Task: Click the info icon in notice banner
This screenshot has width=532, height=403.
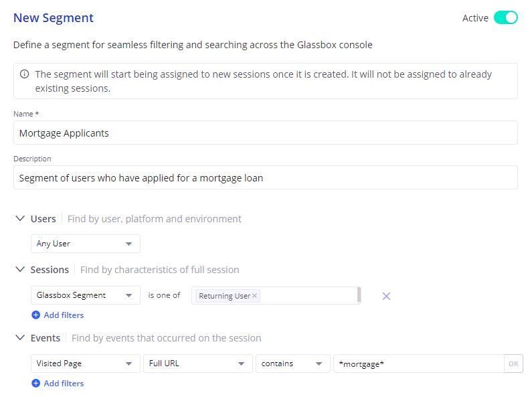Action: pos(25,74)
